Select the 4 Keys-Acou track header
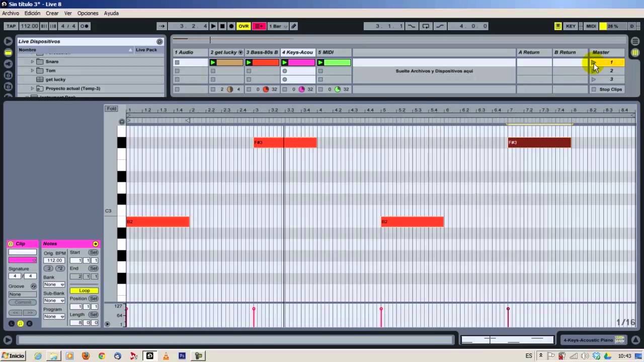 pyautogui.click(x=298, y=52)
